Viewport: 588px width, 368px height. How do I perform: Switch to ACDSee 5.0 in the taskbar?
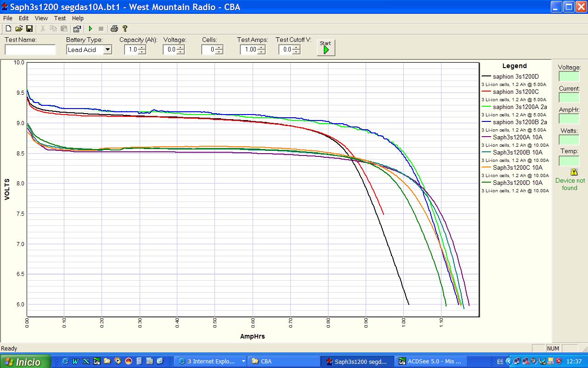click(430, 361)
